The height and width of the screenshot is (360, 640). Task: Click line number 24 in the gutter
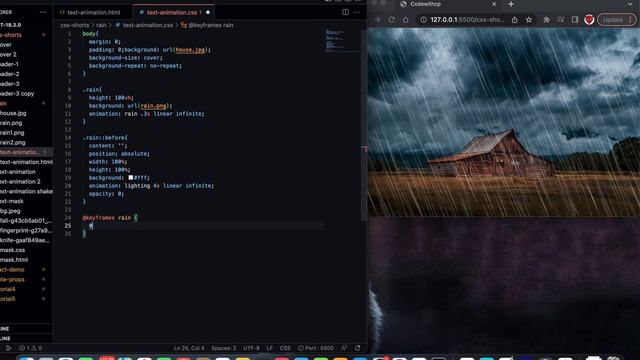68,218
